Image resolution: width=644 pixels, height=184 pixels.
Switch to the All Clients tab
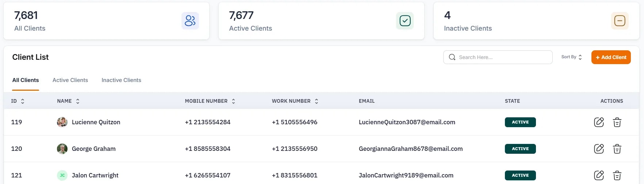tap(26, 80)
